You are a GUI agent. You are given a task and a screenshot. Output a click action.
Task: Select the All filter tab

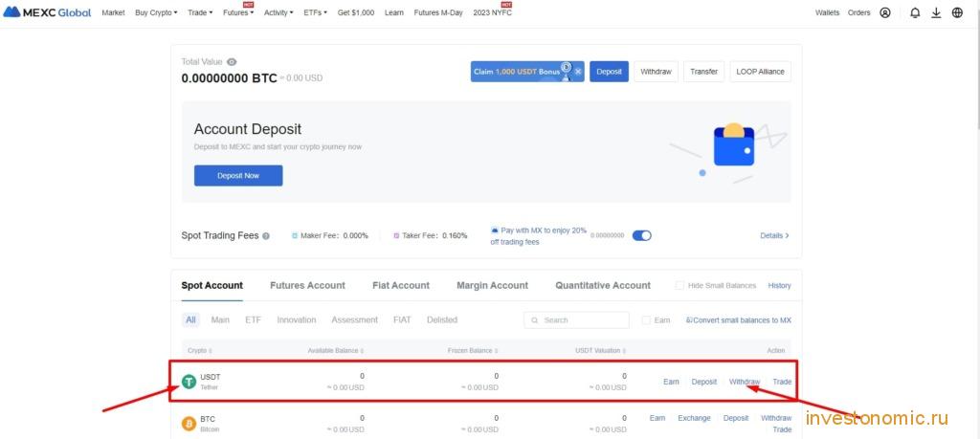tap(190, 319)
